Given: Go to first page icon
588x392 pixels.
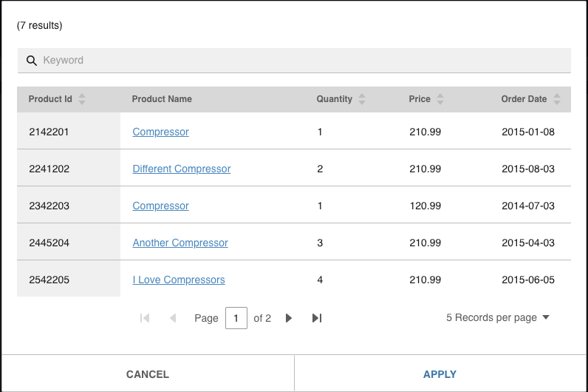Looking at the screenshot, I should [145, 318].
